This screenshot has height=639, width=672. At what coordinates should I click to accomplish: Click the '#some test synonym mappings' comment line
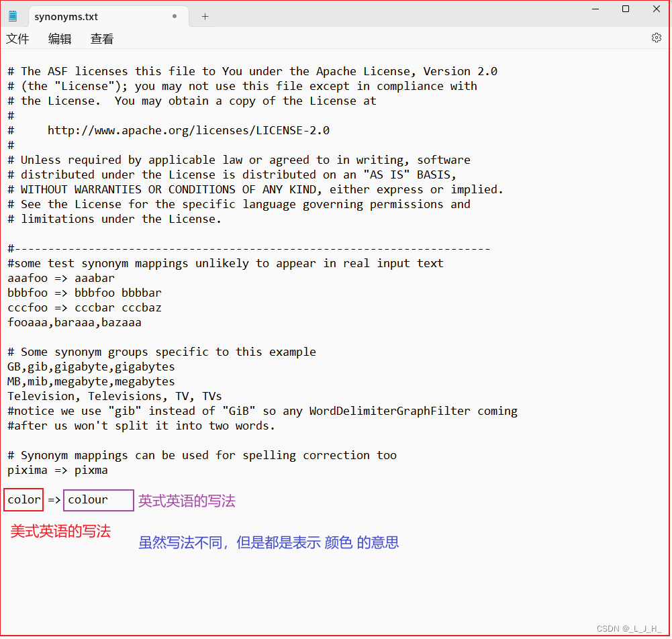[x=226, y=263]
